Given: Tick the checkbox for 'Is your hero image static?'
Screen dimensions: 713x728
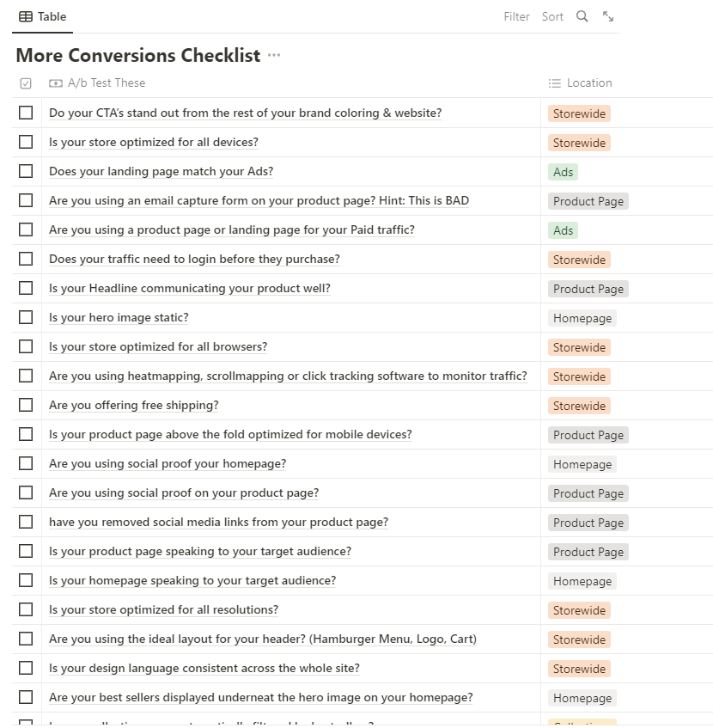Looking at the screenshot, I should click(25, 316).
